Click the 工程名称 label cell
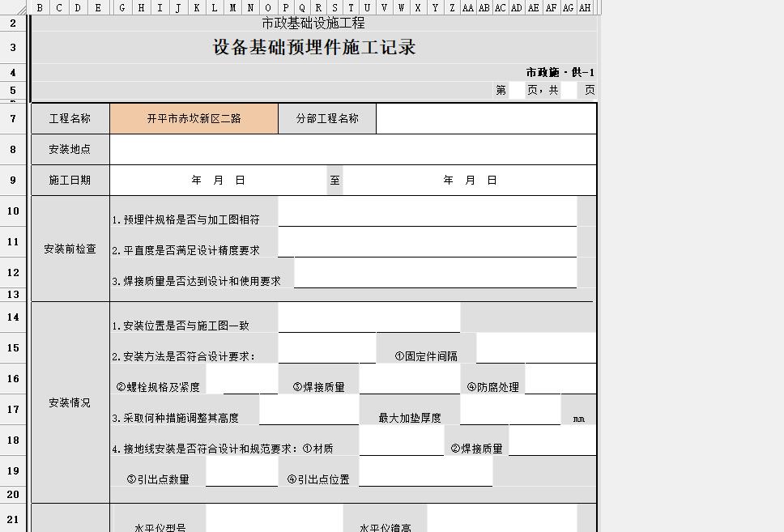 coord(68,118)
